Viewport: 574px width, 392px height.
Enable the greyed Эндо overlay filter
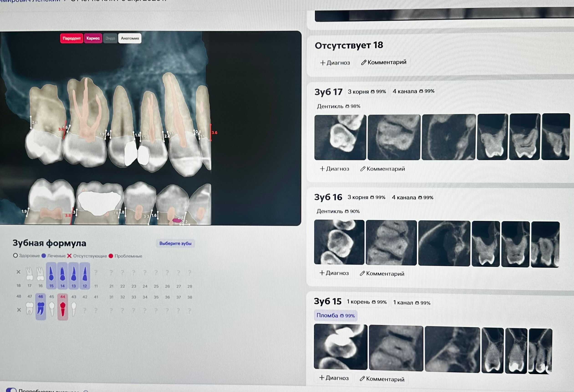click(110, 38)
